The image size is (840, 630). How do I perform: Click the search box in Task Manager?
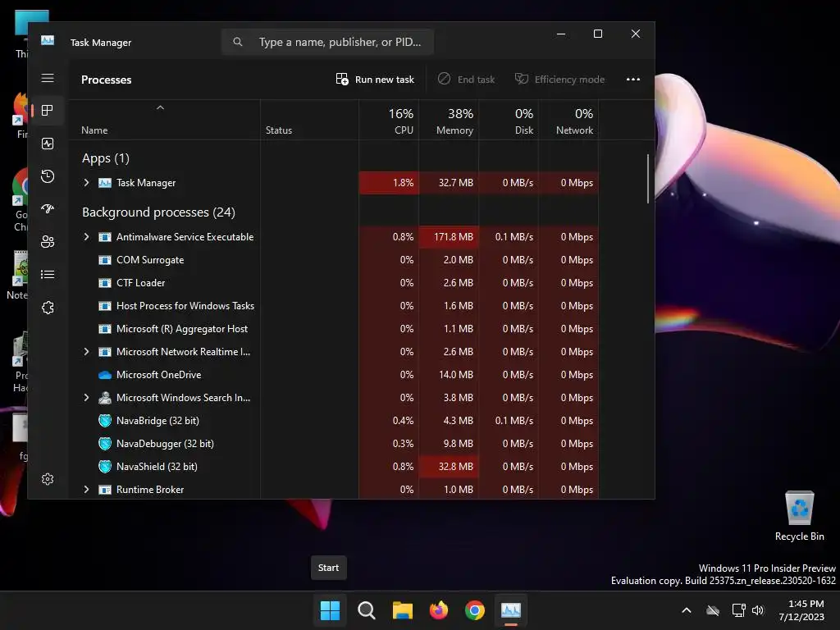click(327, 42)
